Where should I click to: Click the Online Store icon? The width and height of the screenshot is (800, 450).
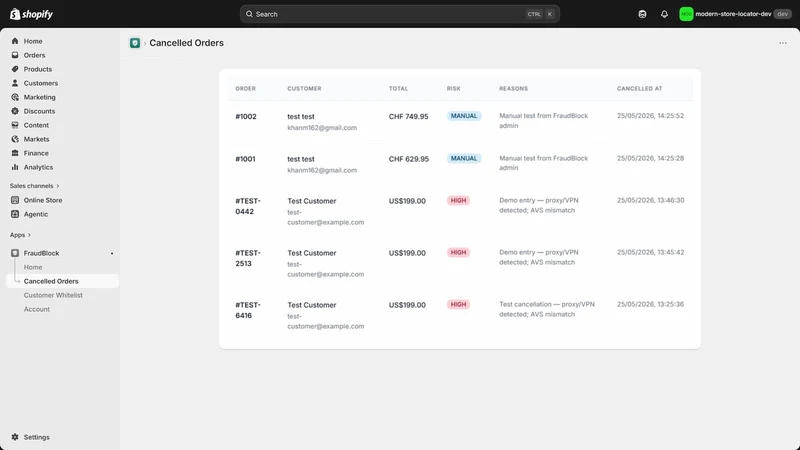(x=15, y=200)
